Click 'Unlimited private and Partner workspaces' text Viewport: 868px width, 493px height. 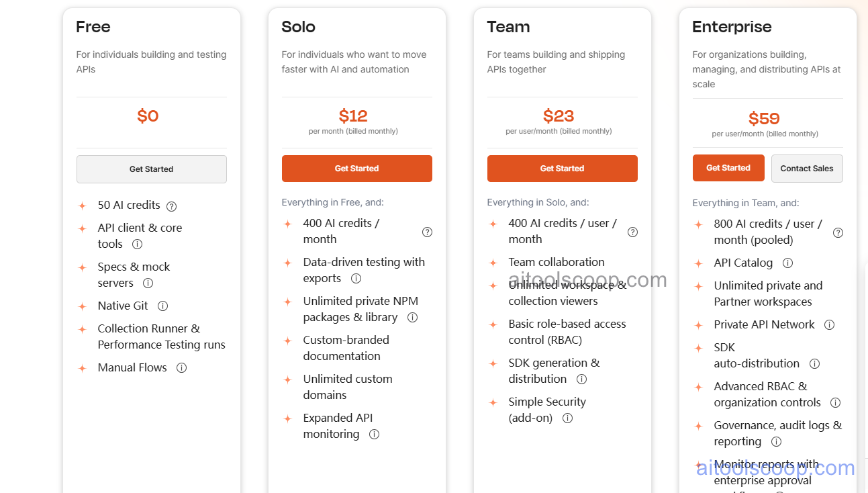click(768, 294)
